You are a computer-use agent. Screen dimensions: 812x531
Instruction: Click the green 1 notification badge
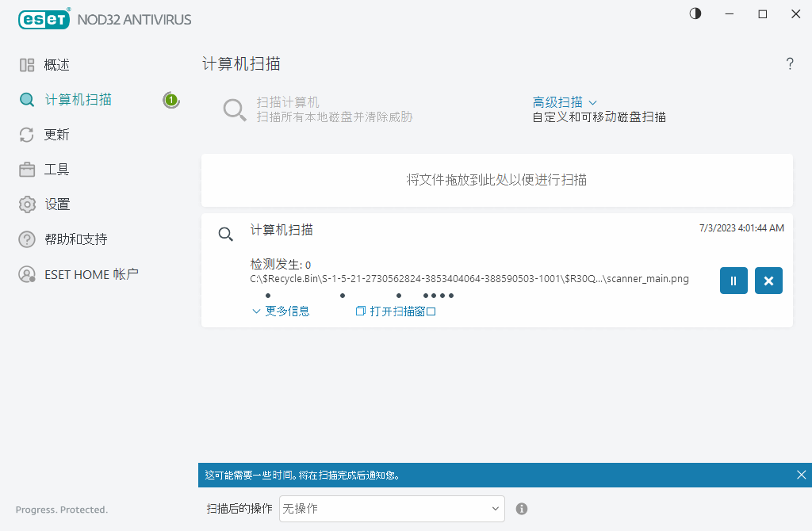171,100
